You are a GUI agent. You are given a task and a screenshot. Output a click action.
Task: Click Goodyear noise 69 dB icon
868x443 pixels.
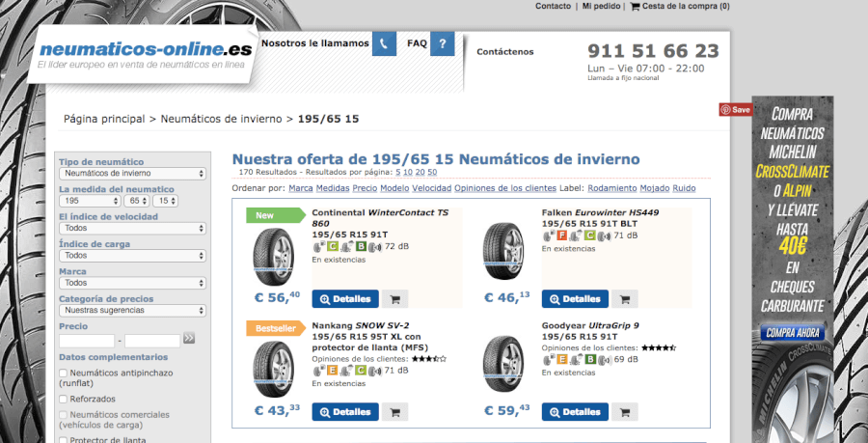[604, 359]
